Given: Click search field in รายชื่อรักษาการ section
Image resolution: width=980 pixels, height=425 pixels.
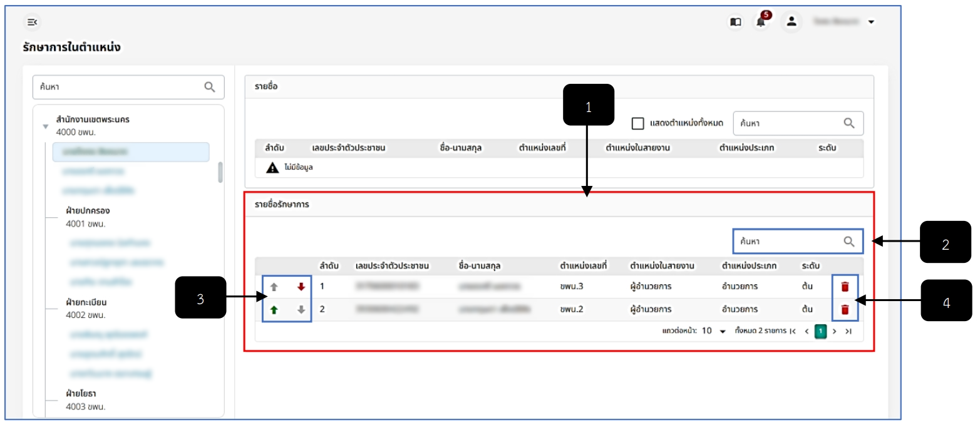Looking at the screenshot, I should coord(798,241).
